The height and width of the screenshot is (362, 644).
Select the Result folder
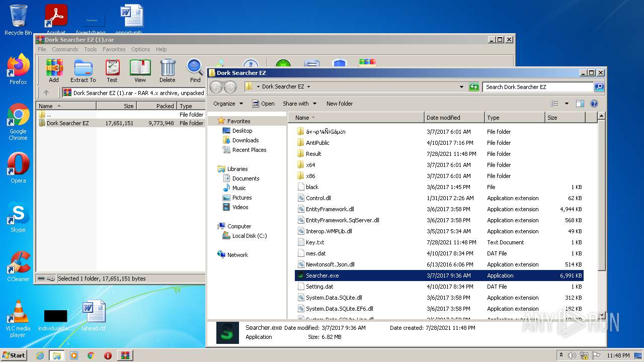click(x=313, y=154)
